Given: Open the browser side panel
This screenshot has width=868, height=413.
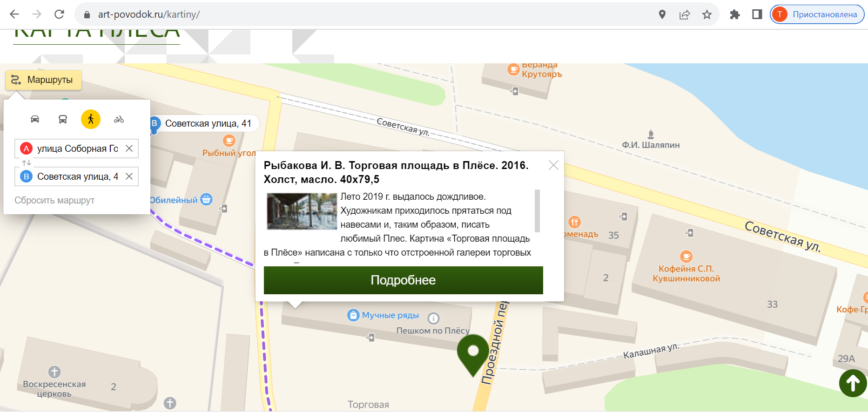Looking at the screenshot, I should pyautogui.click(x=757, y=14).
